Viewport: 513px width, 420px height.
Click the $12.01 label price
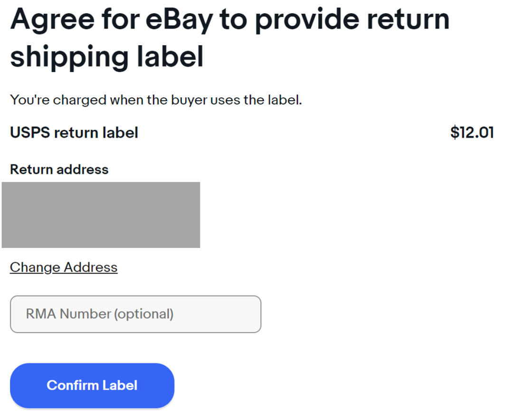click(472, 133)
